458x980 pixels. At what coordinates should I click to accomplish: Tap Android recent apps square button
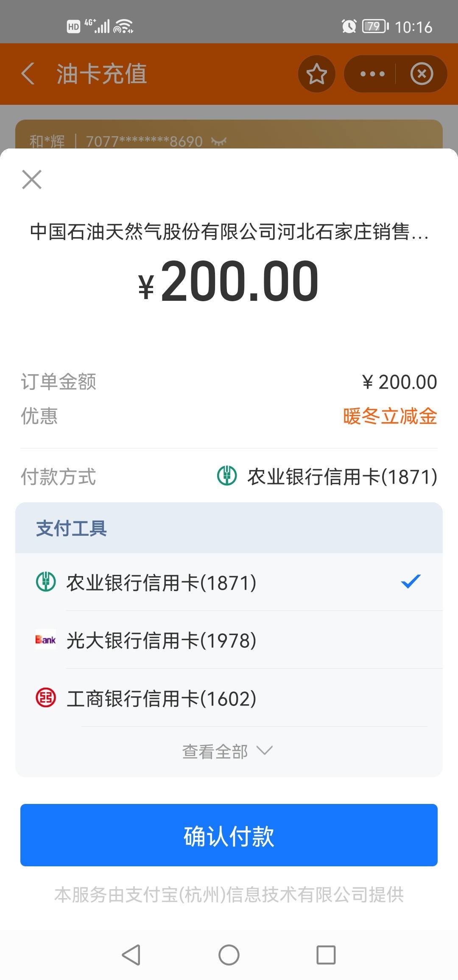point(326,955)
